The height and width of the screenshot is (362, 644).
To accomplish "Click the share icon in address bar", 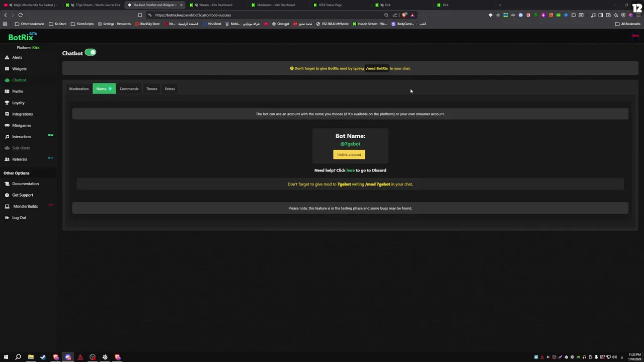I will tap(395, 15).
